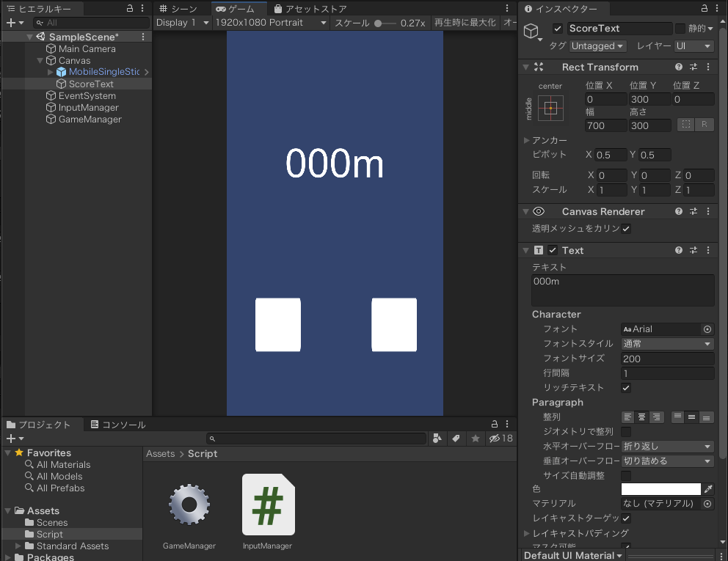The image size is (728, 561).
Task: Click the white 色 color swatch
Action: [660, 489]
